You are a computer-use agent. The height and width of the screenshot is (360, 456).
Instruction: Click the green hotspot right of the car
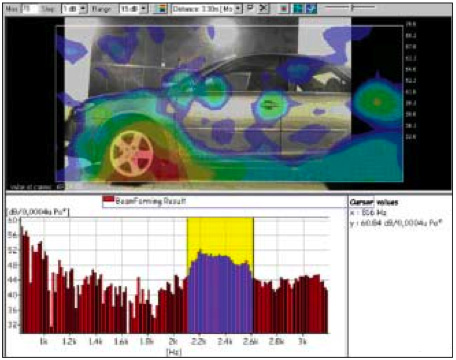377,102
